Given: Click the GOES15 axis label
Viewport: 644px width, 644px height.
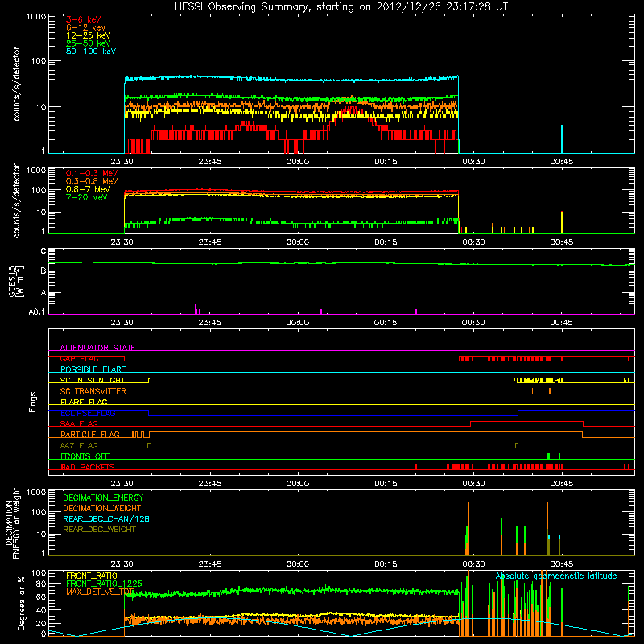Looking at the screenshot, I should coord(16,281).
